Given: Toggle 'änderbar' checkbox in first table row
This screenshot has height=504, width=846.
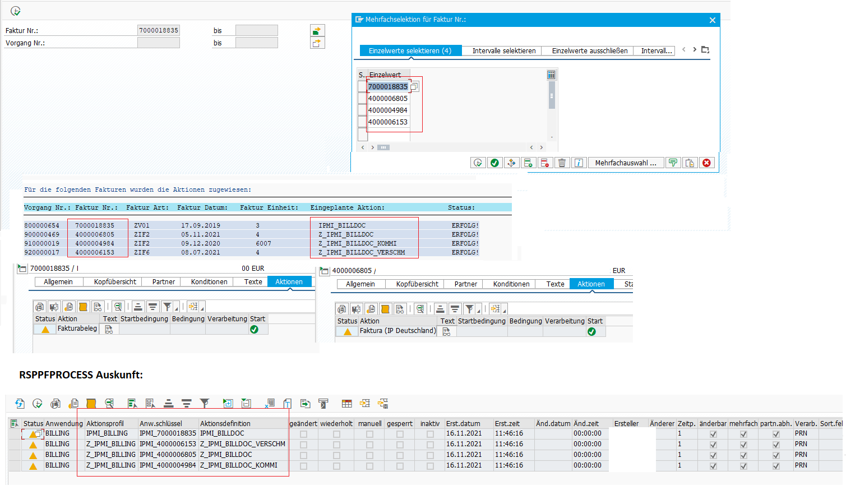Looking at the screenshot, I should (713, 434).
